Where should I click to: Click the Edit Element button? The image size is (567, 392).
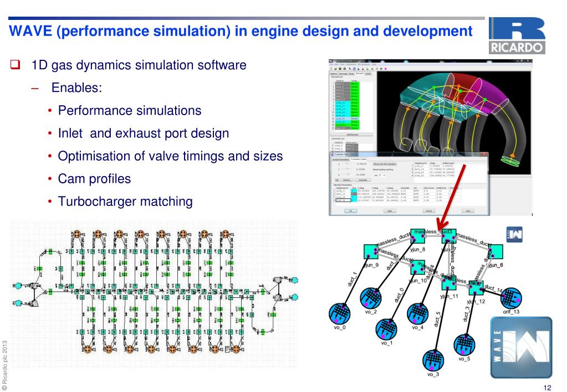[352, 135]
